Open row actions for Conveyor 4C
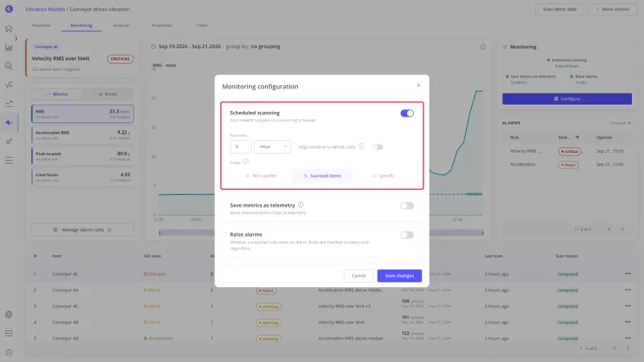 628,306
